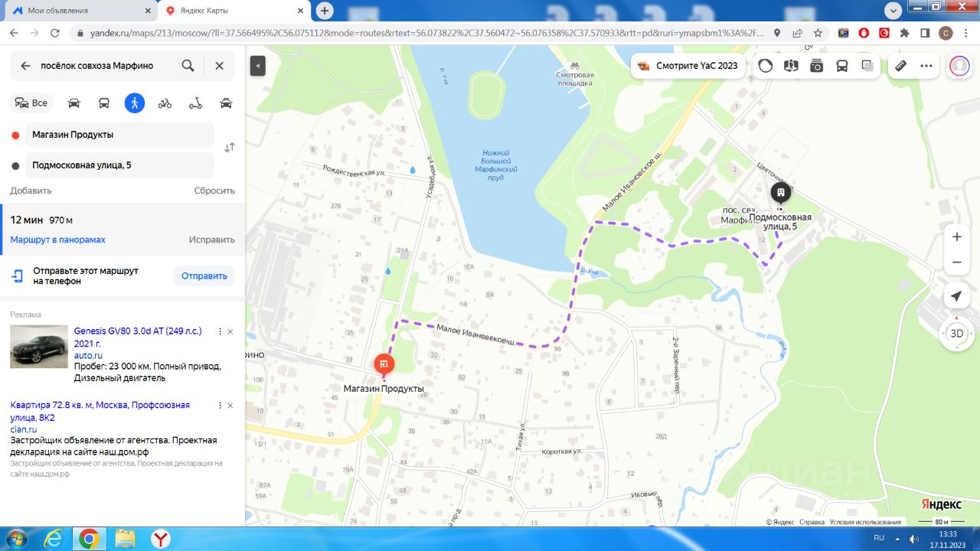The width and height of the screenshot is (980, 551).
Task: Open the user profile avatar
Action: 959,66
